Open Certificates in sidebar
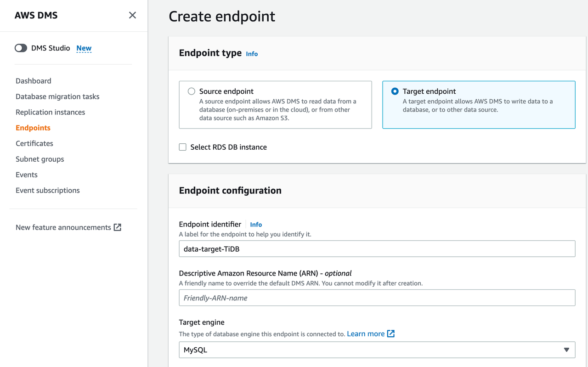This screenshot has height=367, width=588. 34,143
